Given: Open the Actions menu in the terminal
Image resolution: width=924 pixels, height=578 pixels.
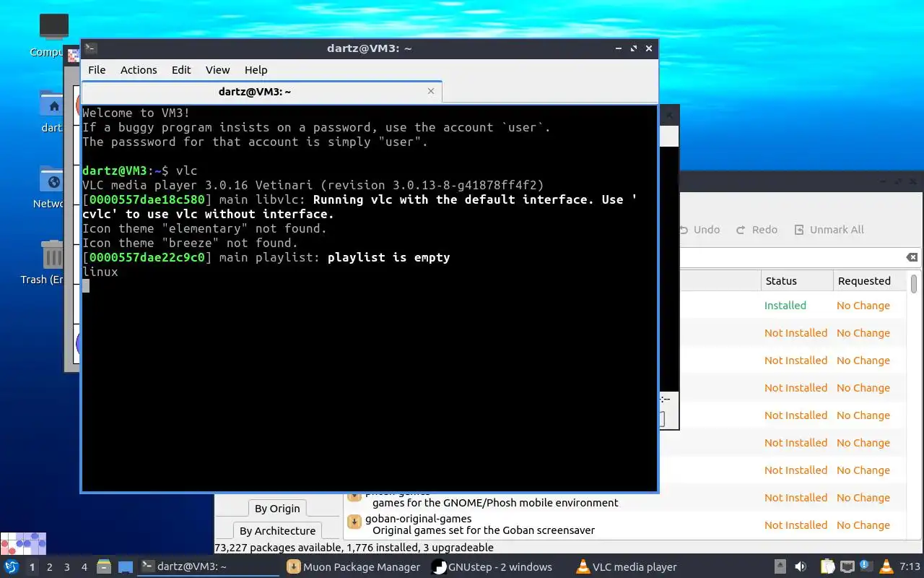Looking at the screenshot, I should (139, 70).
